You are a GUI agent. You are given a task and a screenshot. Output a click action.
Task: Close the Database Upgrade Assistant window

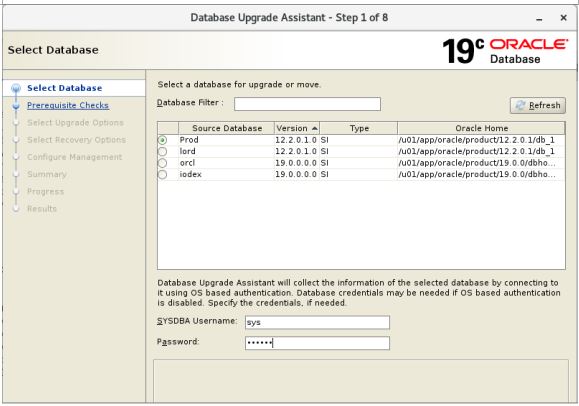(563, 17)
